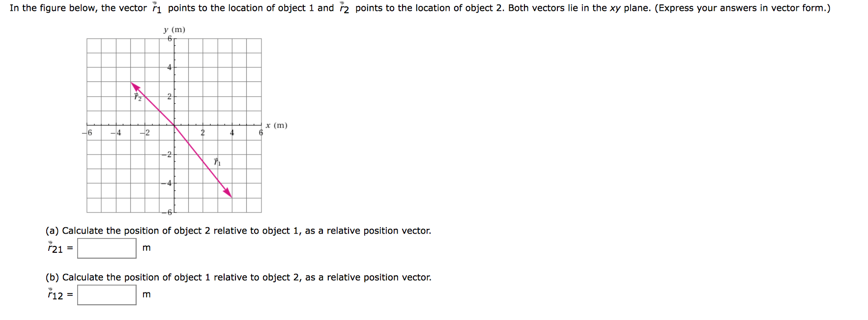The image size is (868, 320).
Task: Click the m unit label beside r21 field
Action: click(146, 247)
